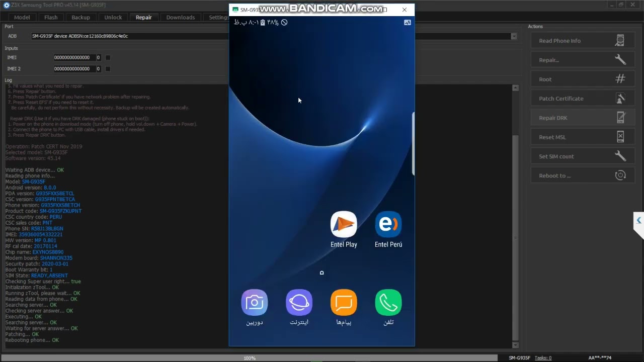
Task: Click log line 'Security patch: 2020-03-01'
Action: [37, 264]
